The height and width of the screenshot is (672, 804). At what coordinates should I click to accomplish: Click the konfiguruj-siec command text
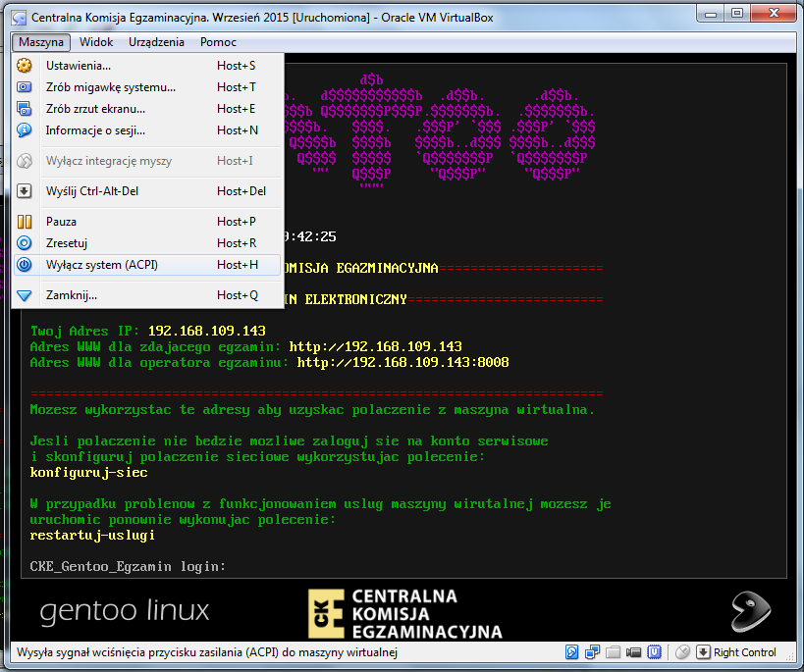(88, 473)
